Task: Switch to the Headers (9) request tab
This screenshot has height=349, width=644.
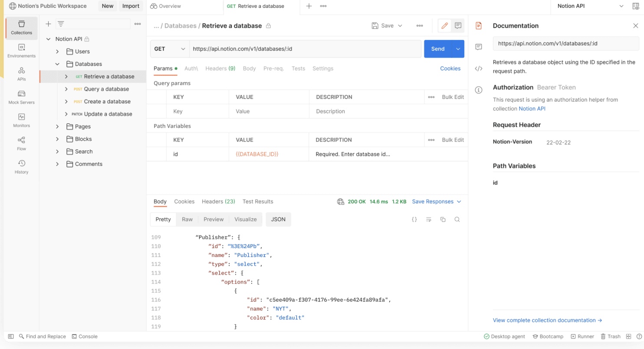Action: (x=220, y=68)
